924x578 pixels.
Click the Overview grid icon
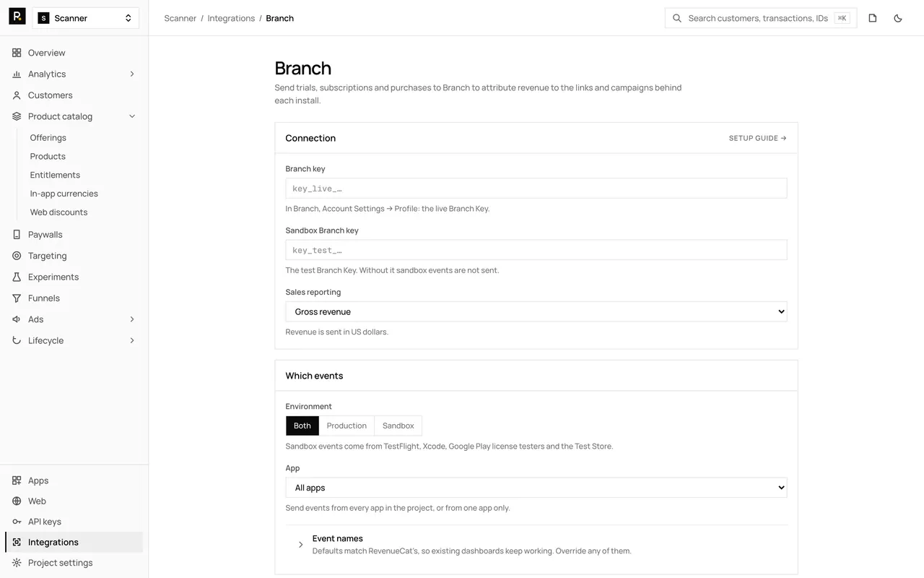click(x=17, y=53)
